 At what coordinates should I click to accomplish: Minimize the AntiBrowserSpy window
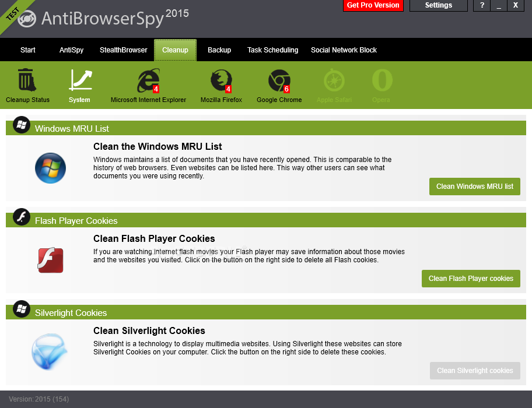[x=499, y=5]
